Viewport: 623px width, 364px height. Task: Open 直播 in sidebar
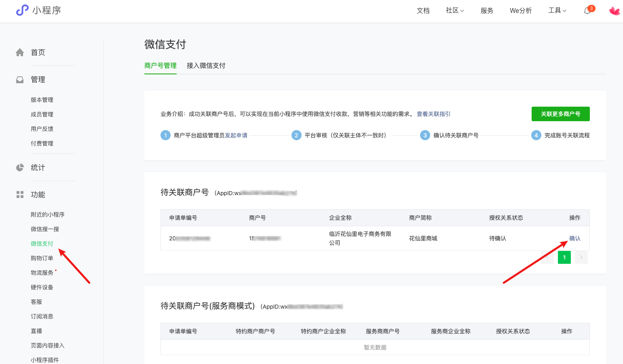[36, 331]
